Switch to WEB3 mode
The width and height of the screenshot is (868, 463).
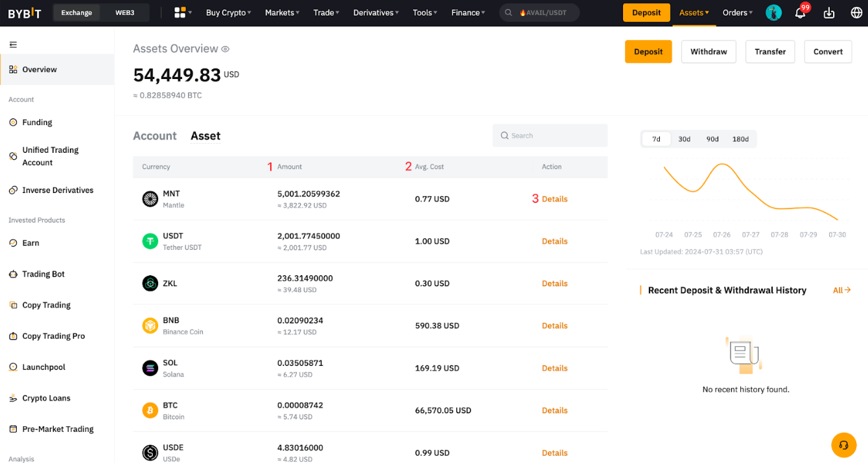124,12
